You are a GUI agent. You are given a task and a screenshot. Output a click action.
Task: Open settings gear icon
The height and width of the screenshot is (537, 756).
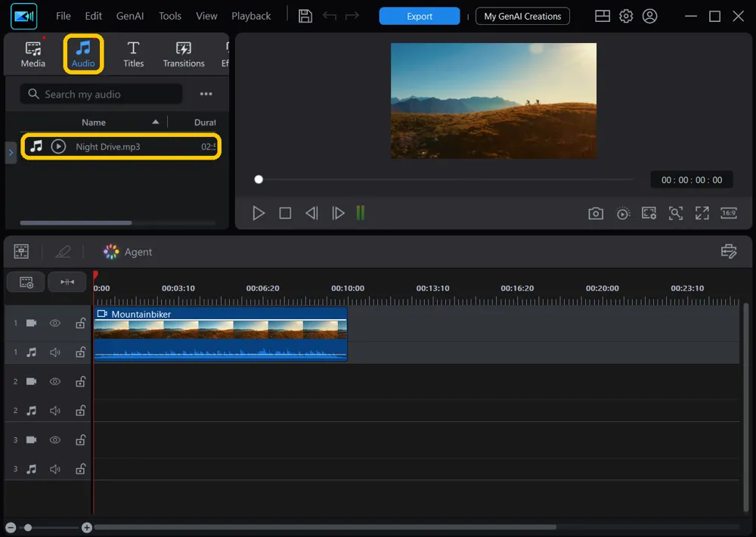626,16
